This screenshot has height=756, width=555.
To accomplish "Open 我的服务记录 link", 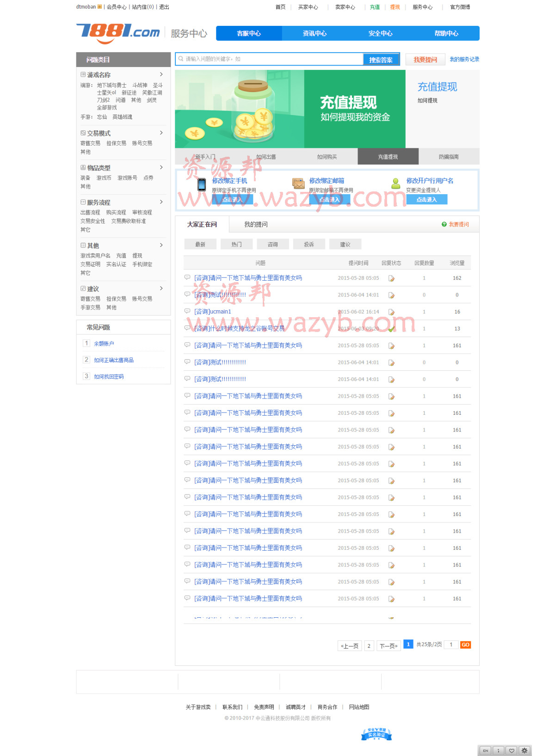I will coord(464,59).
